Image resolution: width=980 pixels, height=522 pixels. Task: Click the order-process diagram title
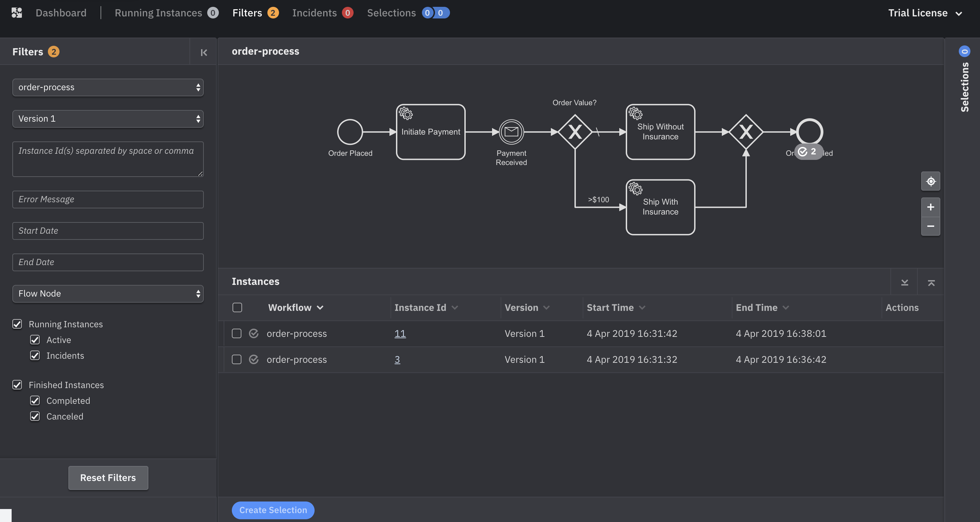[266, 51]
